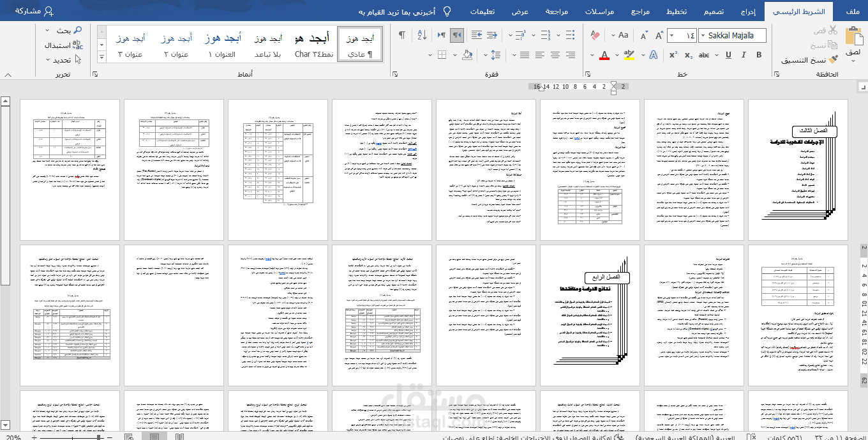Switch to Design (تصميم) tab
The height and width of the screenshot is (440, 868).
[714, 11]
